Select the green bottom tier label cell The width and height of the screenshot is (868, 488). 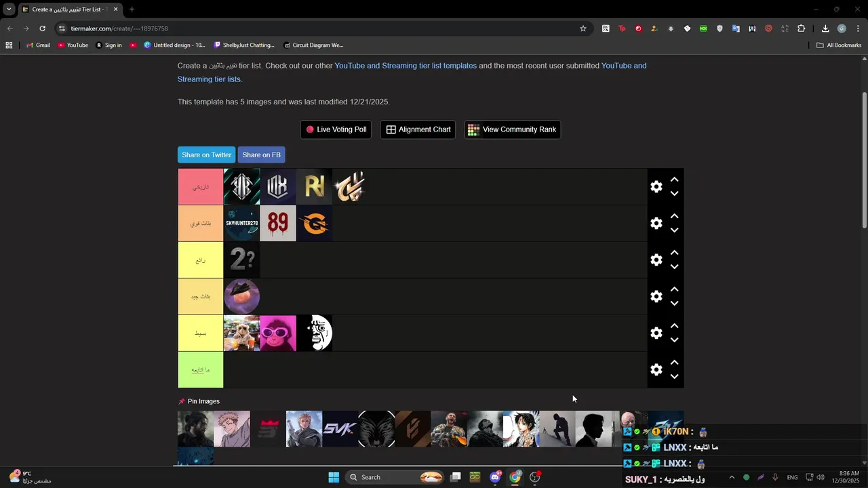click(x=201, y=369)
